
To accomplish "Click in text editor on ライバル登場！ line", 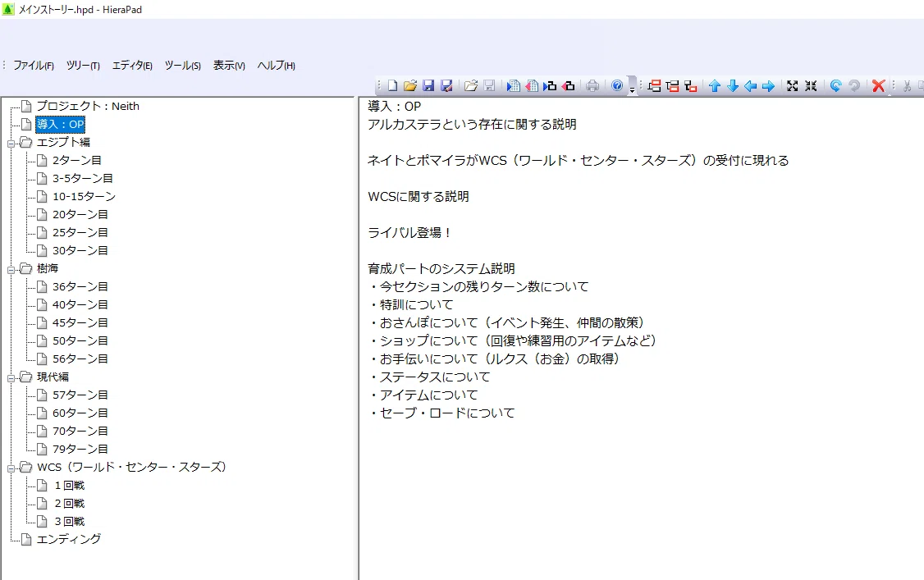I will (x=410, y=233).
